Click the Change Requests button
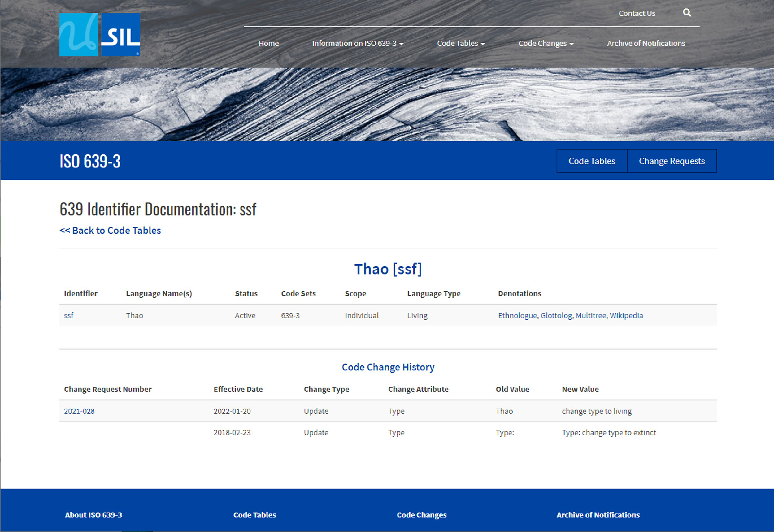 pyautogui.click(x=672, y=161)
